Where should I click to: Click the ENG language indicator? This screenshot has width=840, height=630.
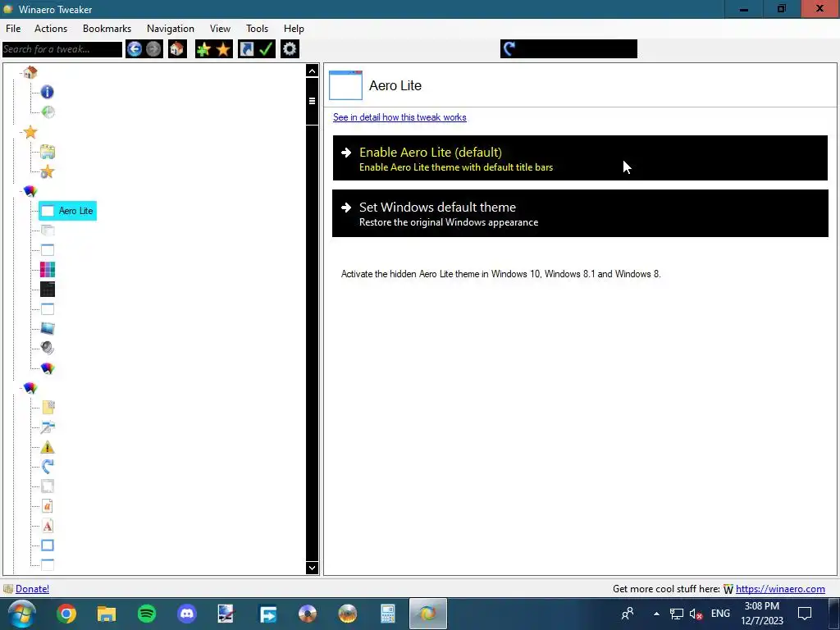point(720,614)
